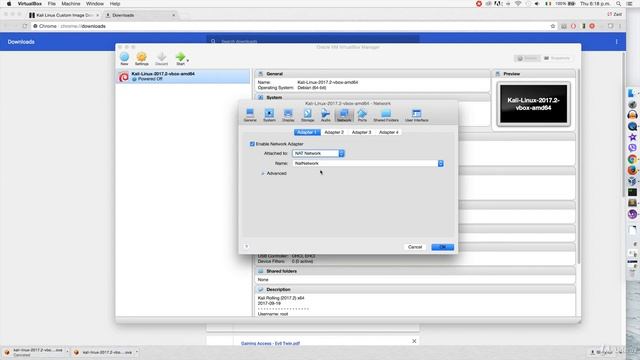Switch to the Adapter 4 tab
This screenshot has width=640, height=360.
coord(389,132)
